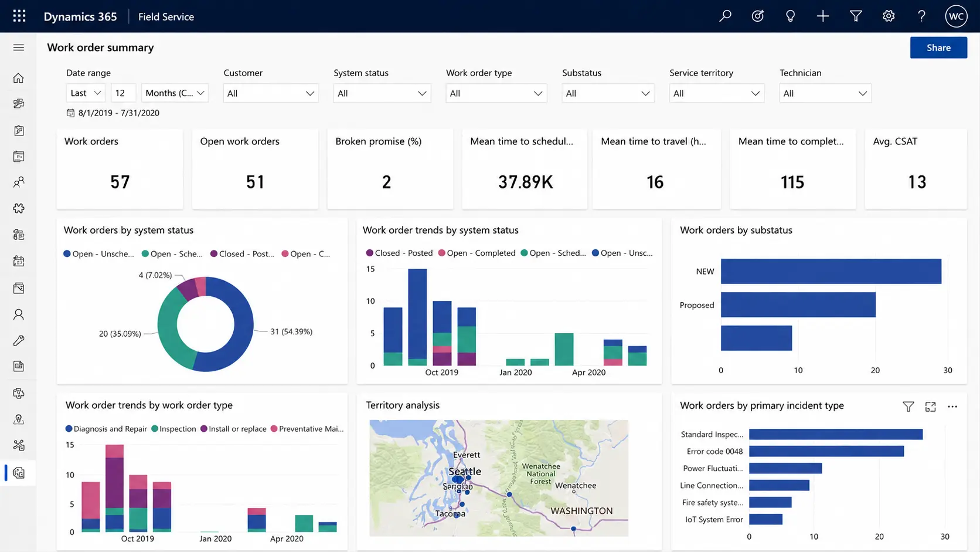Open the Service territory filter dropdown

pos(717,93)
